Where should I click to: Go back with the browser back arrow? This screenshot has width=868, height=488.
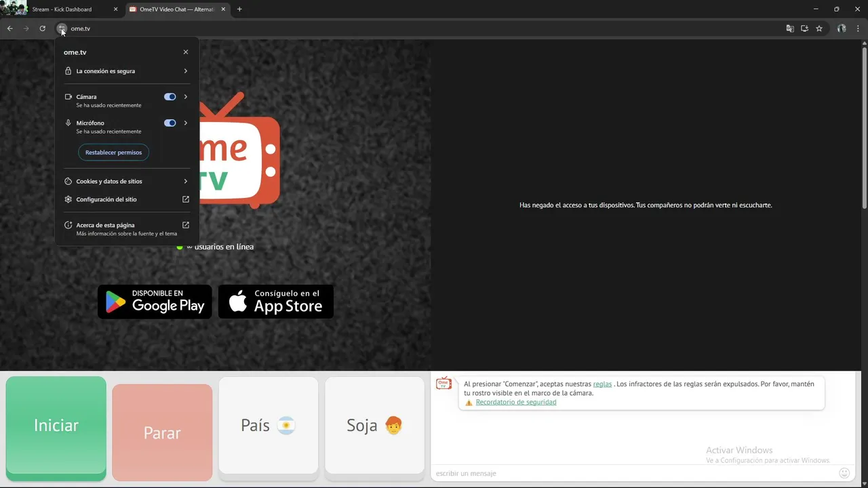pyautogui.click(x=9, y=28)
